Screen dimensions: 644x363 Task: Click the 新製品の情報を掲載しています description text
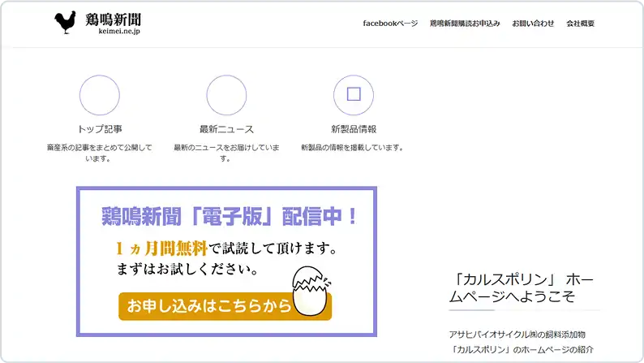tap(352, 148)
